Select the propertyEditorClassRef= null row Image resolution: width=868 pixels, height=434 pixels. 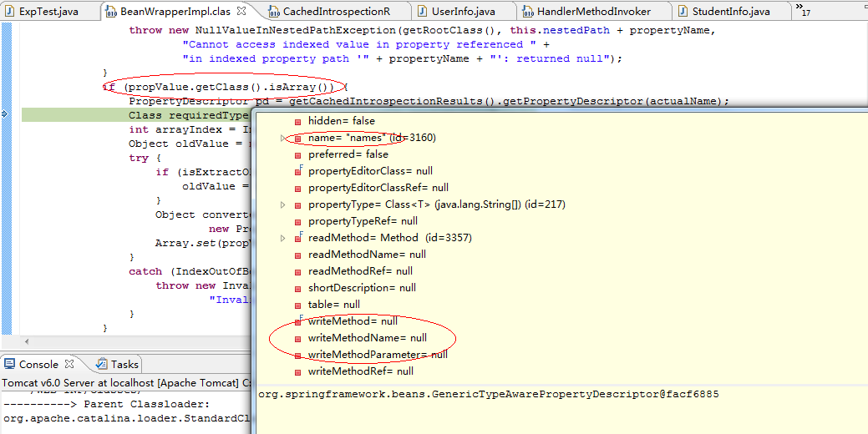point(378,188)
